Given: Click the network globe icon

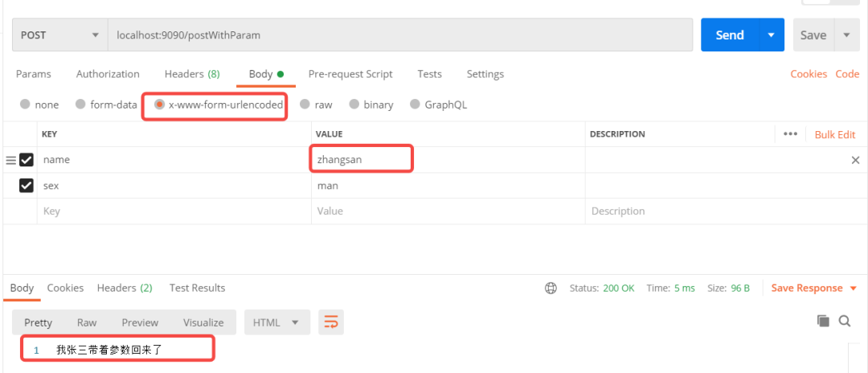Looking at the screenshot, I should 551,289.
